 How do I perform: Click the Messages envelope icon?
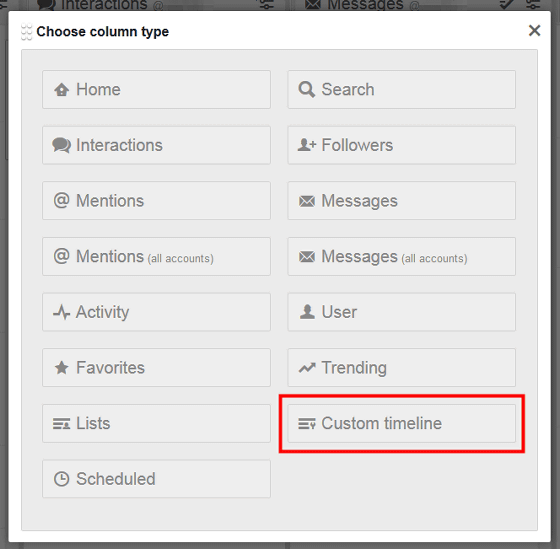(307, 201)
